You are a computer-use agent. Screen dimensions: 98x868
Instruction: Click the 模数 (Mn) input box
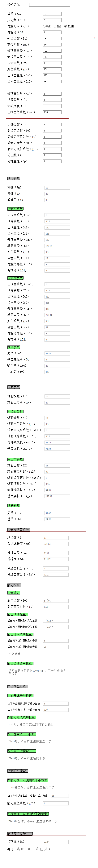click(52, 14)
